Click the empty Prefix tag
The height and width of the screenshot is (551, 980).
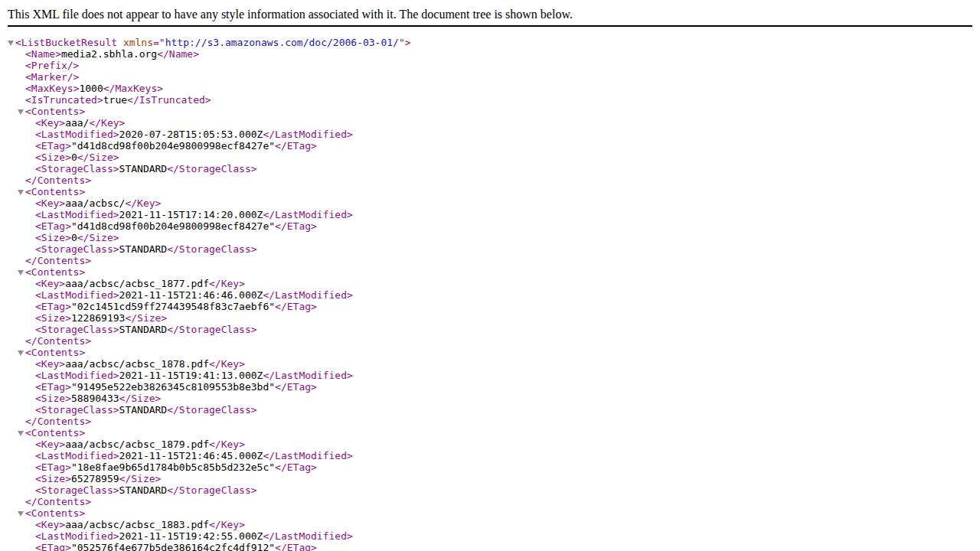(52, 65)
